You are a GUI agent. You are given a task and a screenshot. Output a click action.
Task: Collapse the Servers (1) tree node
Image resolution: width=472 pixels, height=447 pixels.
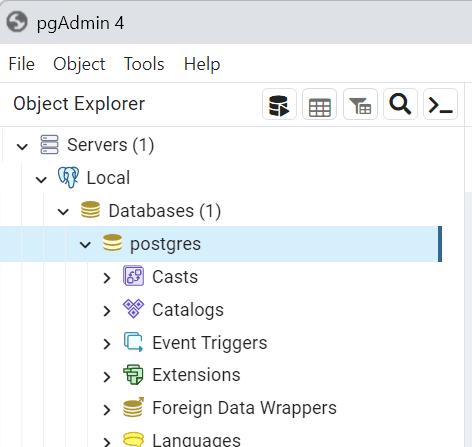22,146
